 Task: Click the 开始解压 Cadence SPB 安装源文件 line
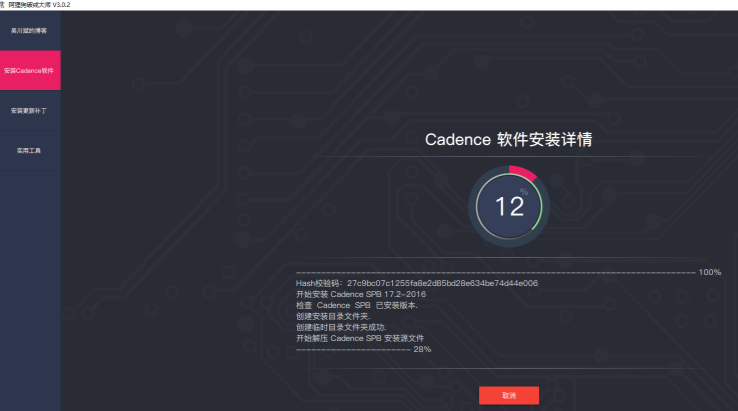360,338
